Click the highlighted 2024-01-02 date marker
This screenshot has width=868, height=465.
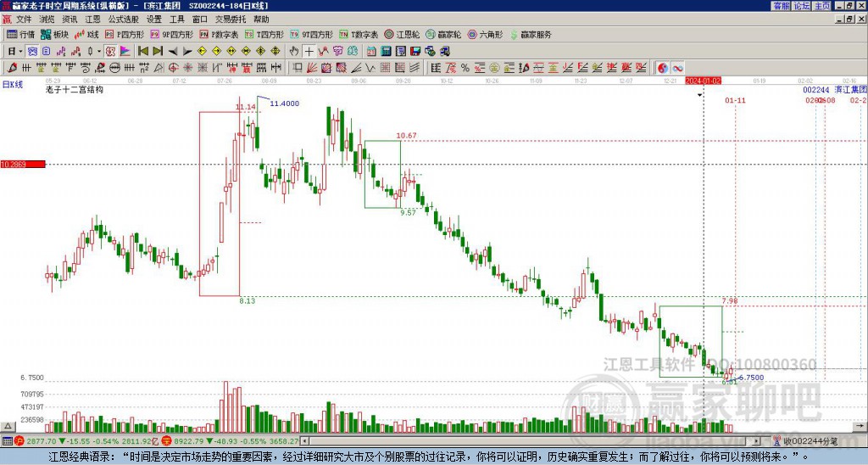click(703, 81)
